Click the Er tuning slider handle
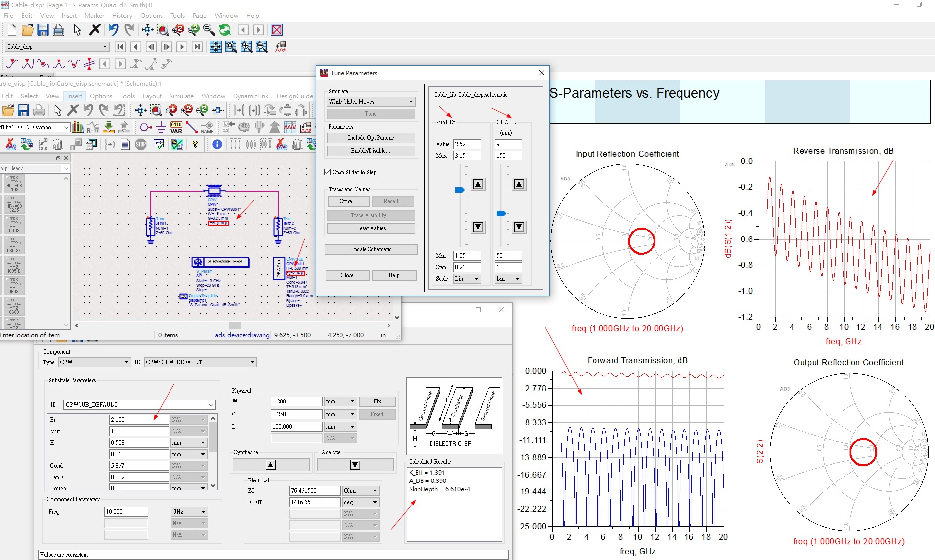 pyautogui.click(x=460, y=190)
